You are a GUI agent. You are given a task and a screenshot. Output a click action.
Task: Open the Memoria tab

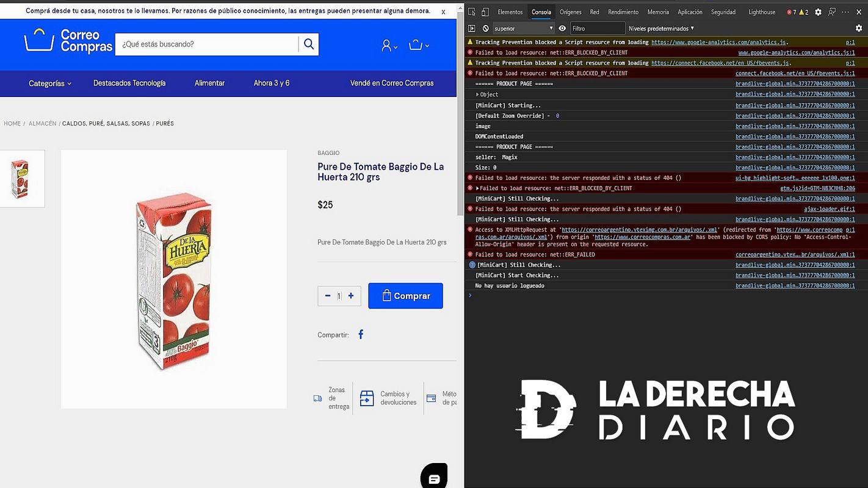click(x=658, y=12)
